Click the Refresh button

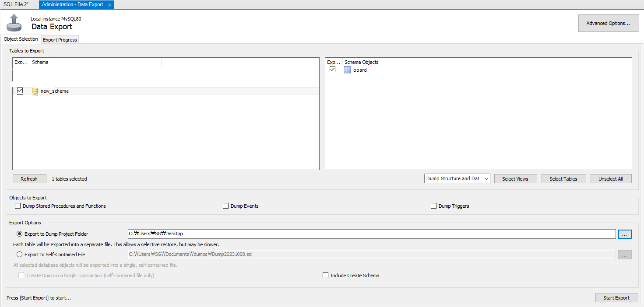click(x=29, y=179)
